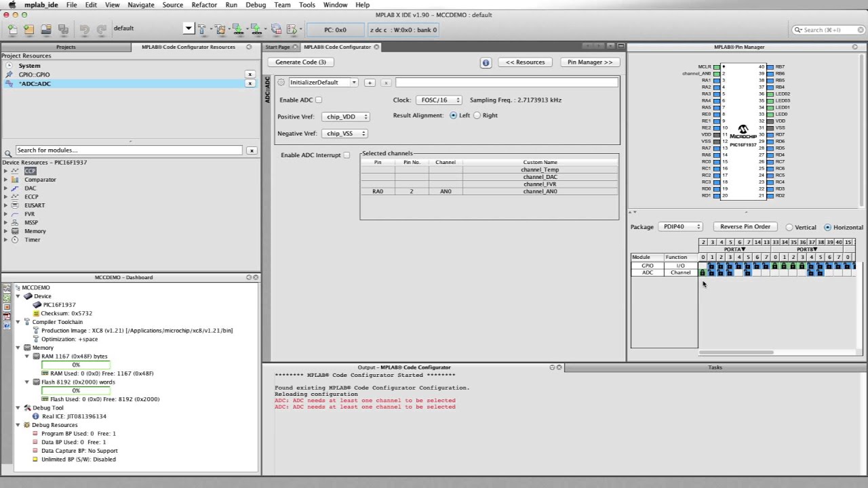
Task: Open Negative Vref chip_VSS dropdown
Action: (344, 134)
